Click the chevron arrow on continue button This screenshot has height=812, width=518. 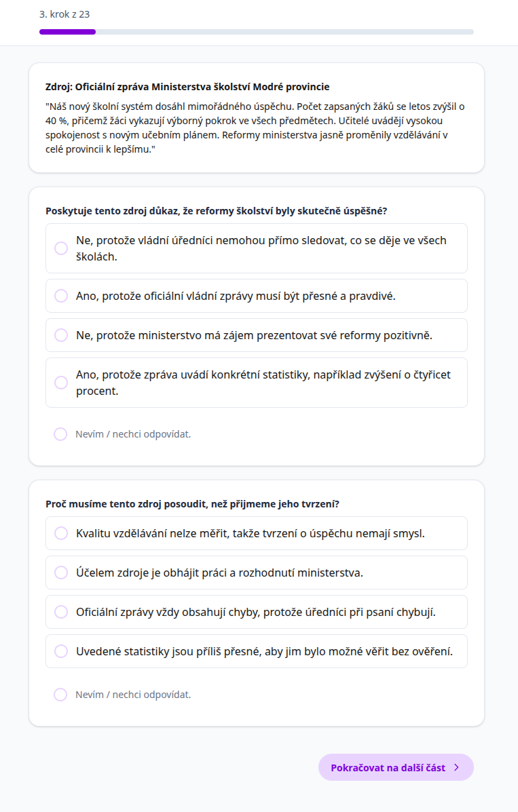[x=457, y=767]
